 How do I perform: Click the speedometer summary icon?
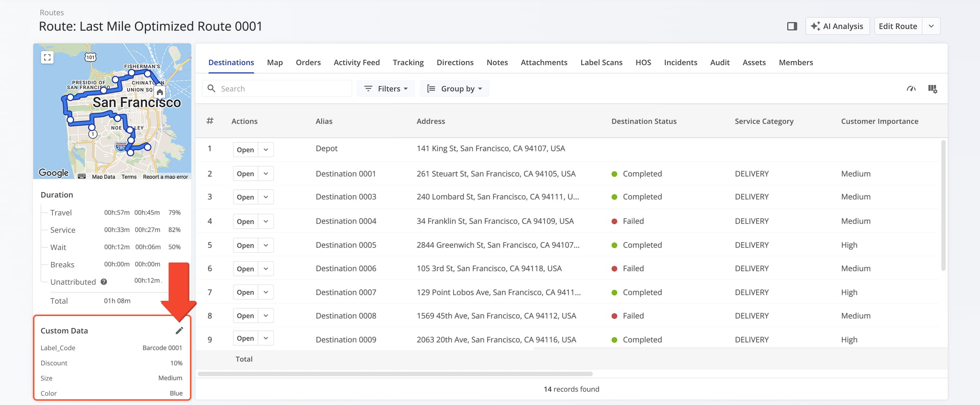tap(911, 88)
